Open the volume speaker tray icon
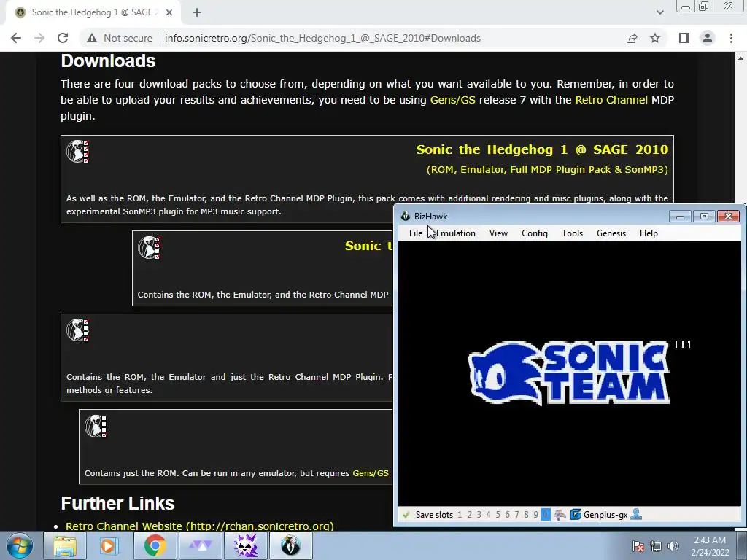Viewport: 747px width, 560px height. (673, 546)
